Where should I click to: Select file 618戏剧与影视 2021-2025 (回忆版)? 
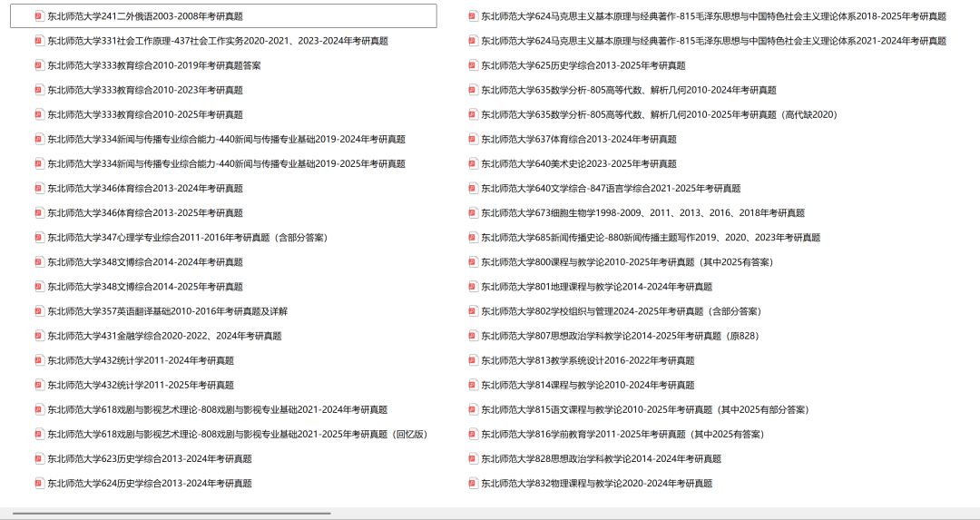point(238,434)
